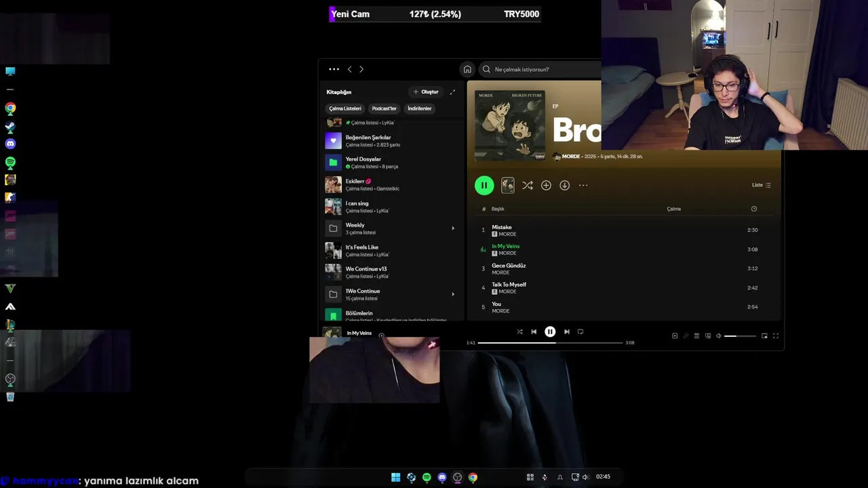Open Discord from the desktop icons
The width and height of the screenshot is (868, 488).
[x=10, y=144]
